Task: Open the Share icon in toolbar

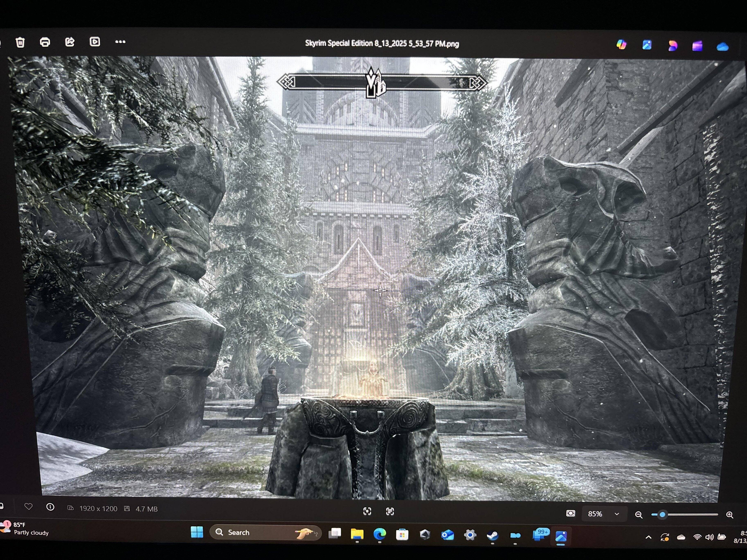Action: pos(70,42)
